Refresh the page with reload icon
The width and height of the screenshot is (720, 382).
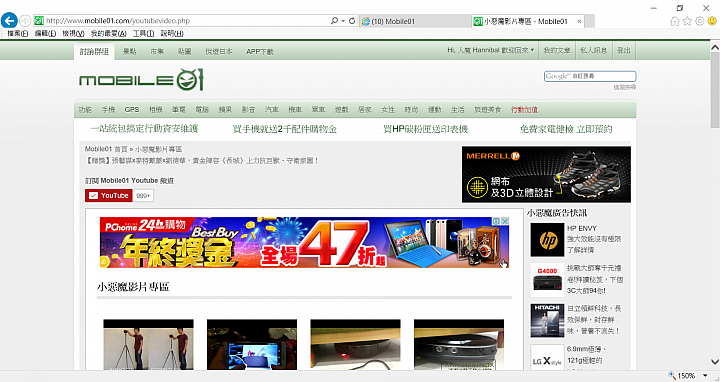tap(352, 21)
